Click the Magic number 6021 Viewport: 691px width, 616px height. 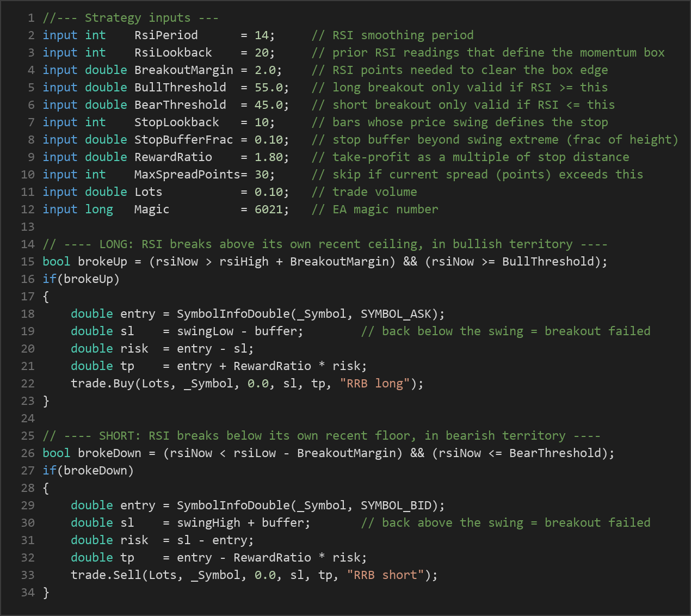pos(268,210)
